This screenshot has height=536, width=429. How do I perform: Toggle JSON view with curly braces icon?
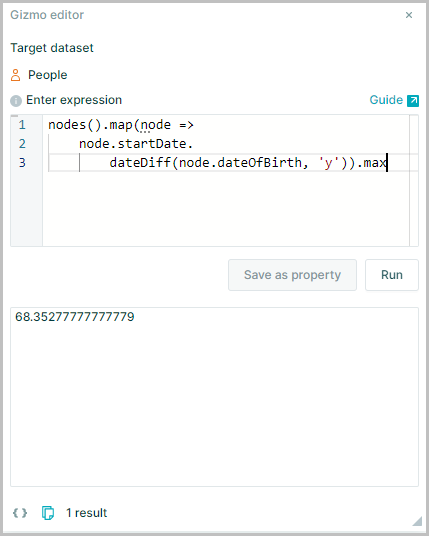(20, 513)
